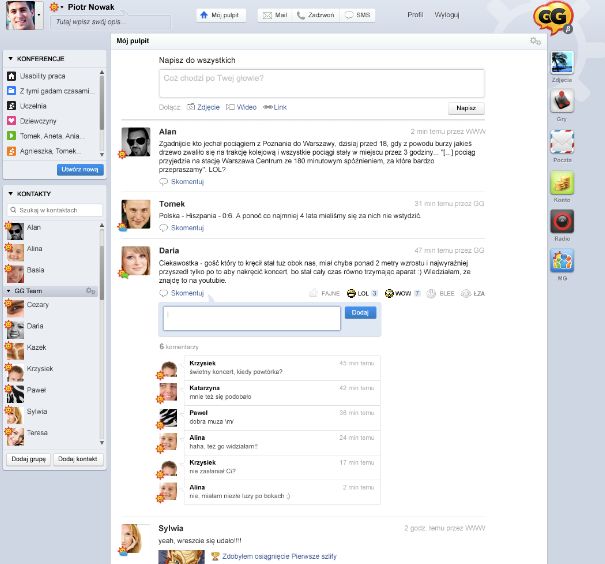The image size is (605, 564).
Task: Open Zdobyłem osiągnięcie Pierwsze szlify link
Action: pyautogui.click(x=279, y=556)
